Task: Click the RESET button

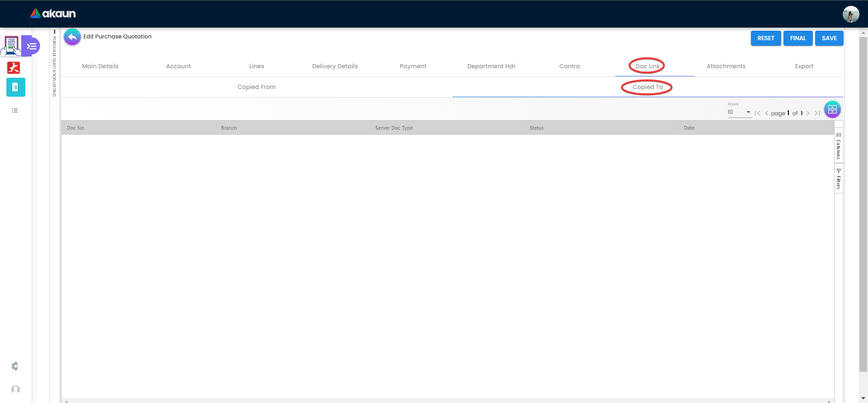Action: pyautogui.click(x=766, y=38)
